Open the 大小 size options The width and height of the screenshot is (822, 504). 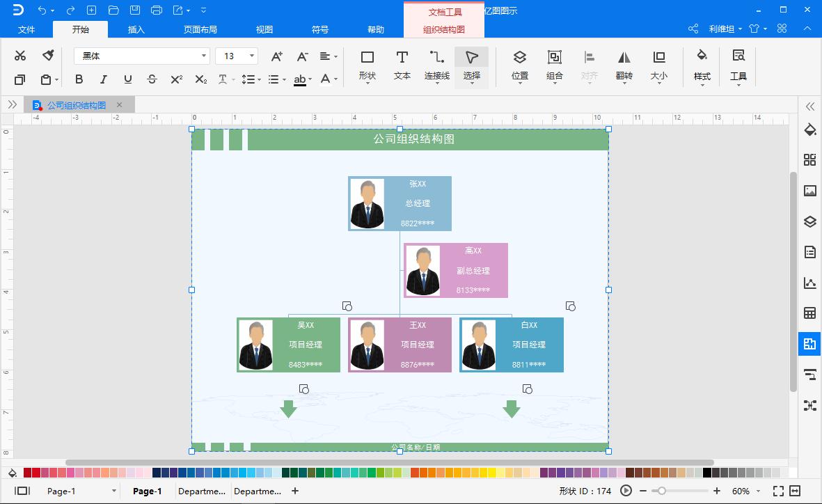[x=659, y=67]
